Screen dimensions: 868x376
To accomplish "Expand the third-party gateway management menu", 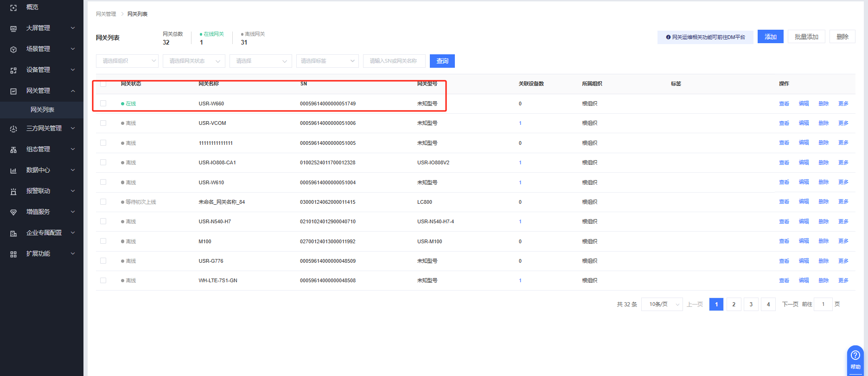I will point(44,129).
